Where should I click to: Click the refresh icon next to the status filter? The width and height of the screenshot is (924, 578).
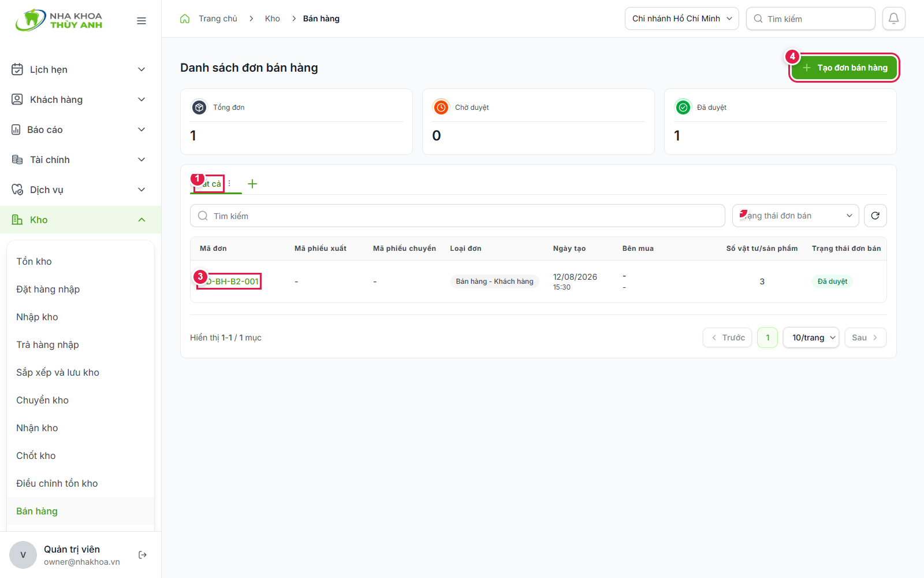[875, 216]
